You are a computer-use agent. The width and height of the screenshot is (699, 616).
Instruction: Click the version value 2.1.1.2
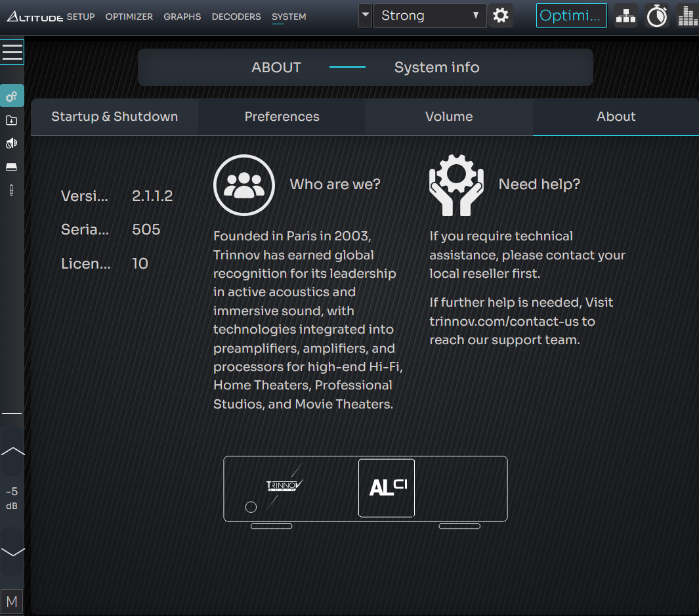152,196
